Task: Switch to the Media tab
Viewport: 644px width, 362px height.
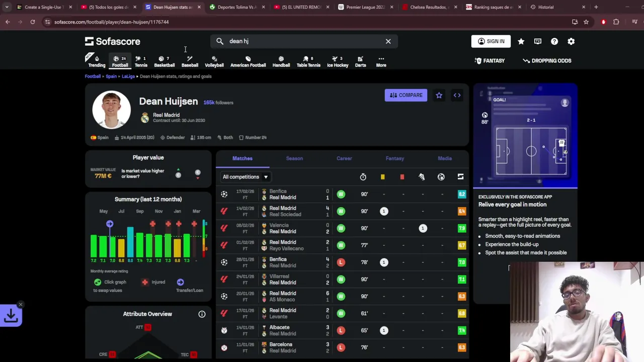Action: pyautogui.click(x=445, y=158)
